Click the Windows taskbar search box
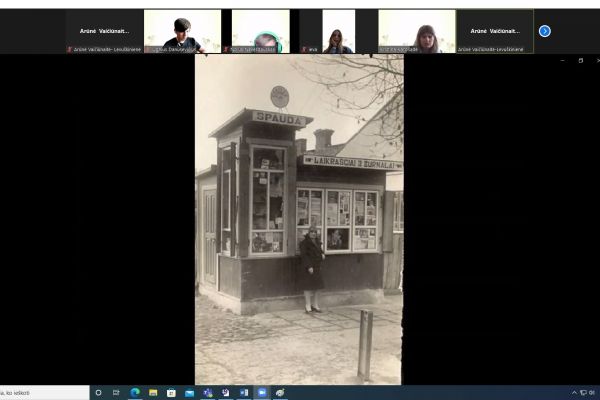This screenshot has height=400, width=600. [x=44, y=393]
